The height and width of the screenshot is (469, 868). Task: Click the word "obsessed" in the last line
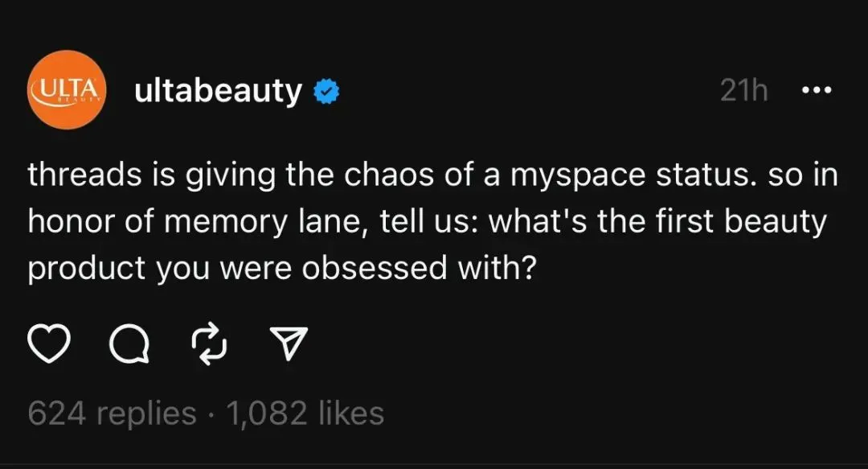(375, 269)
